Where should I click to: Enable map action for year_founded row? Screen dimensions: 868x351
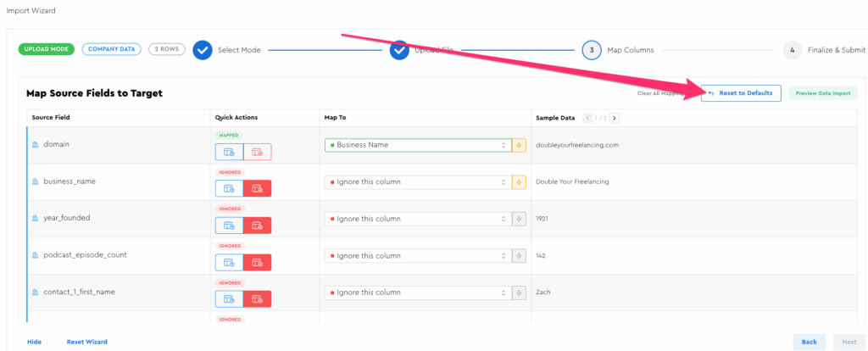pyautogui.click(x=229, y=226)
